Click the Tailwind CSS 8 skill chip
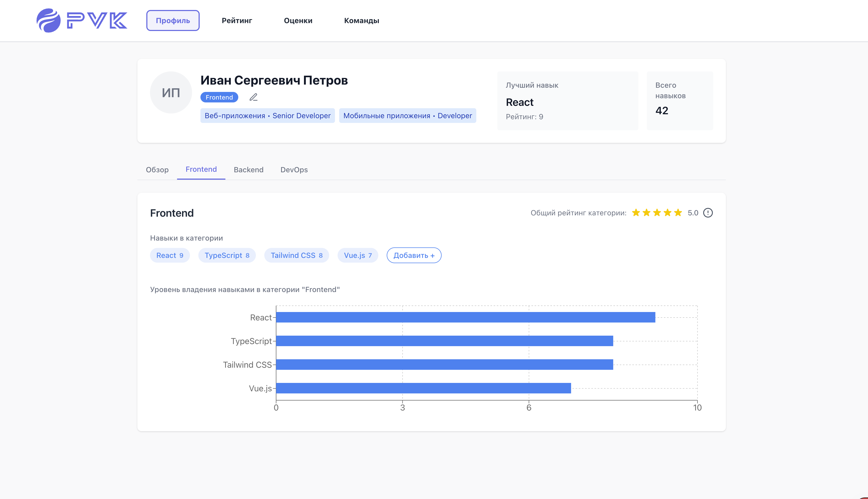This screenshot has width=868, height=499. pos(297,255)
